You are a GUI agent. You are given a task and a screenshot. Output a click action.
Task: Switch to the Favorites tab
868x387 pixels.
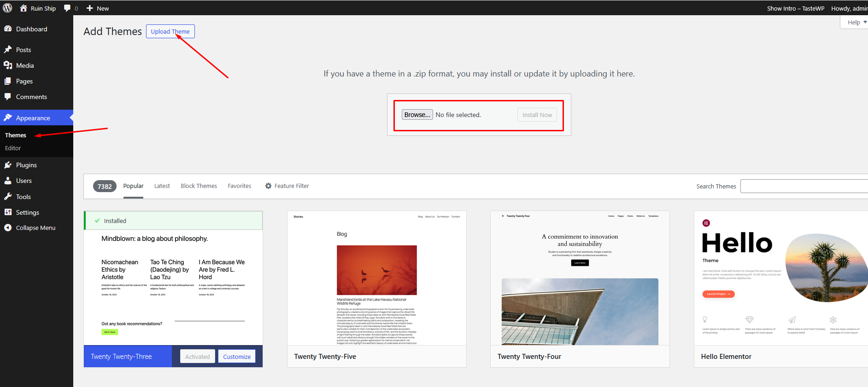[x=240, y=186]
